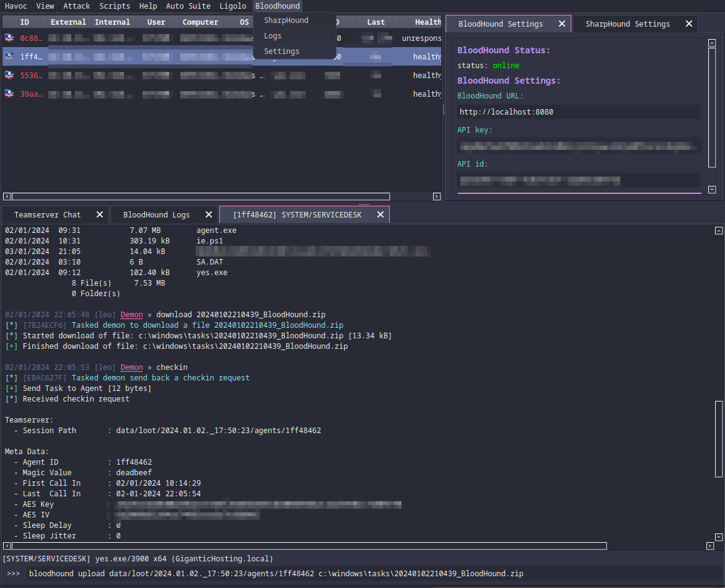725x588 pixels.
Task: Close the SharpHound Settings tab
Action: tap(689, 24)
